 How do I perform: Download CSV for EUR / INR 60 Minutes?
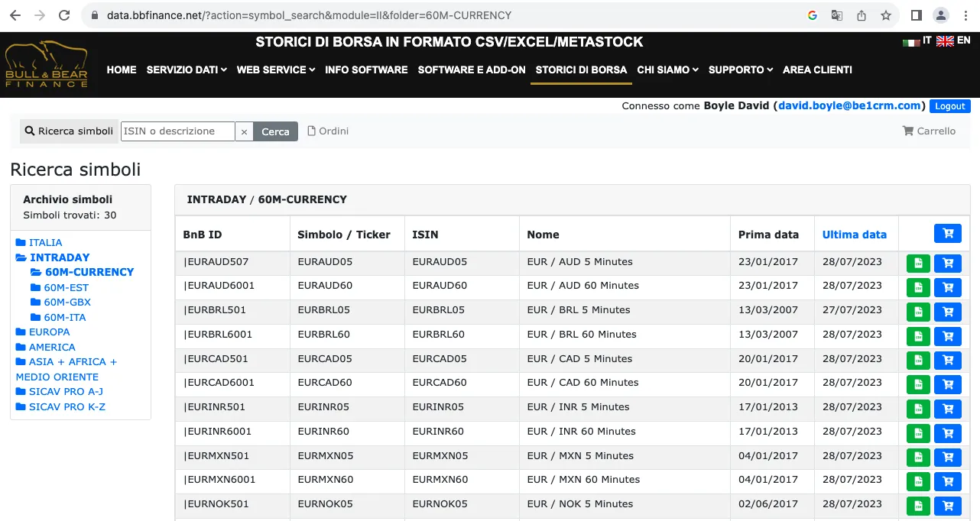click(x=918, y=433)
